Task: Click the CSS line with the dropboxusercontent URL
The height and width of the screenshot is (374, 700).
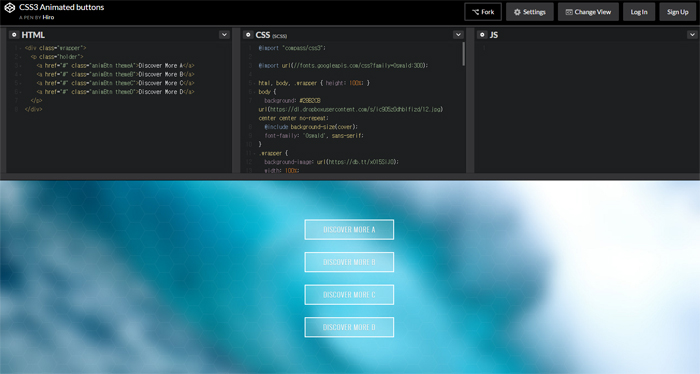Action: click(351, 109)
